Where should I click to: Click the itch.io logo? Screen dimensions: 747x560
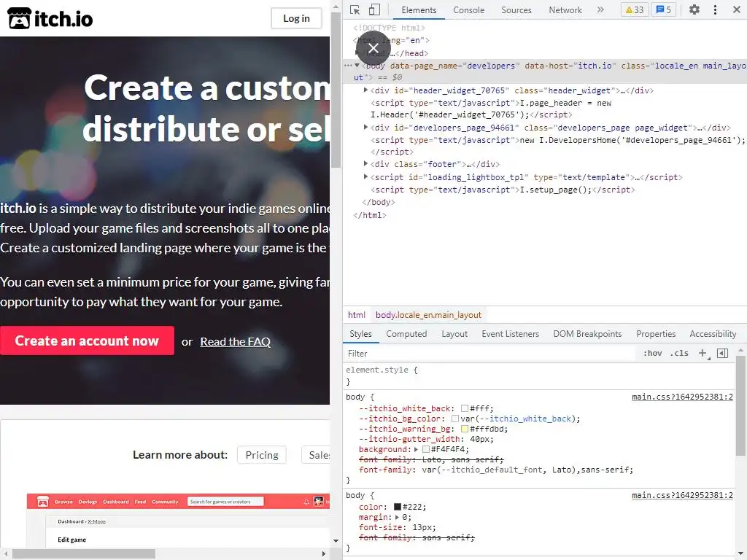tap(50, 18)
